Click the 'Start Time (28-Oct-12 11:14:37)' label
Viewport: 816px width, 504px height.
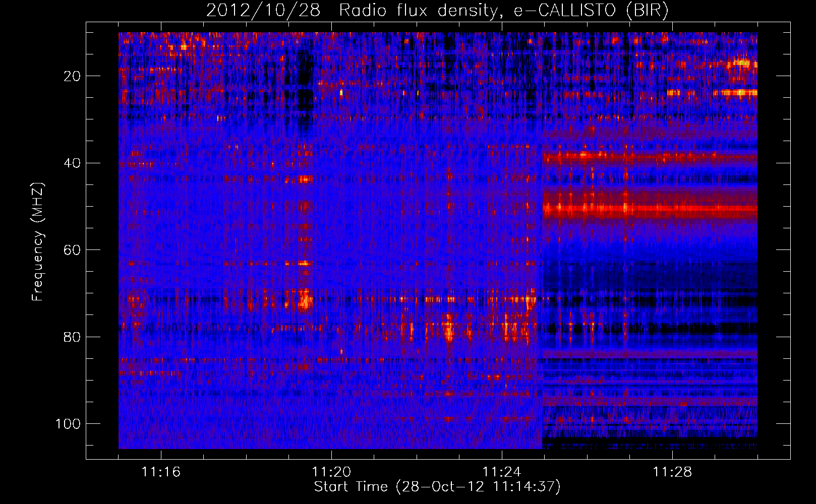click(x=437, y=487)
